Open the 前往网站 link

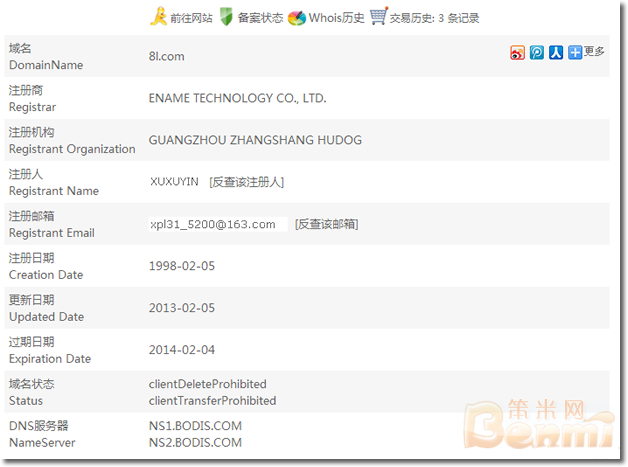[x=191, y=18]
